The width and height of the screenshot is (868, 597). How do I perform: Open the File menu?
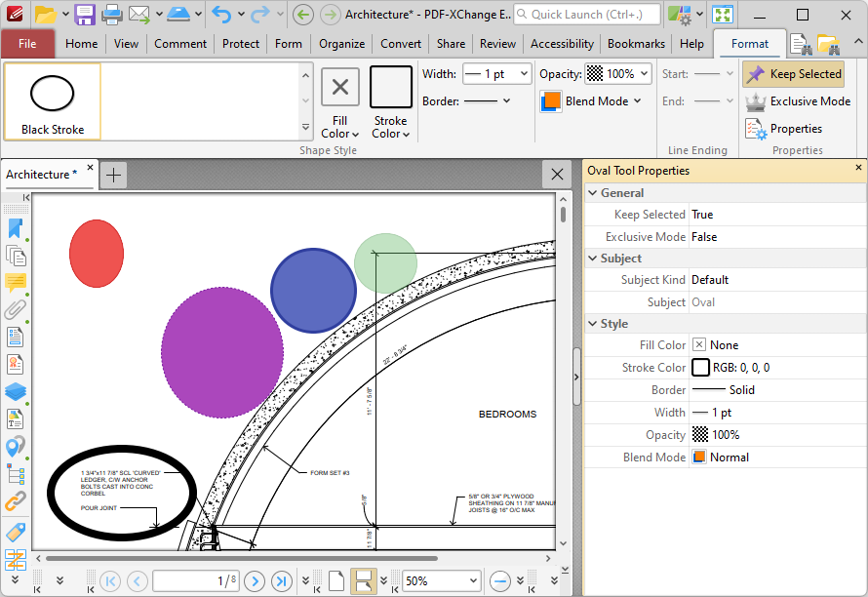[27, 44]
